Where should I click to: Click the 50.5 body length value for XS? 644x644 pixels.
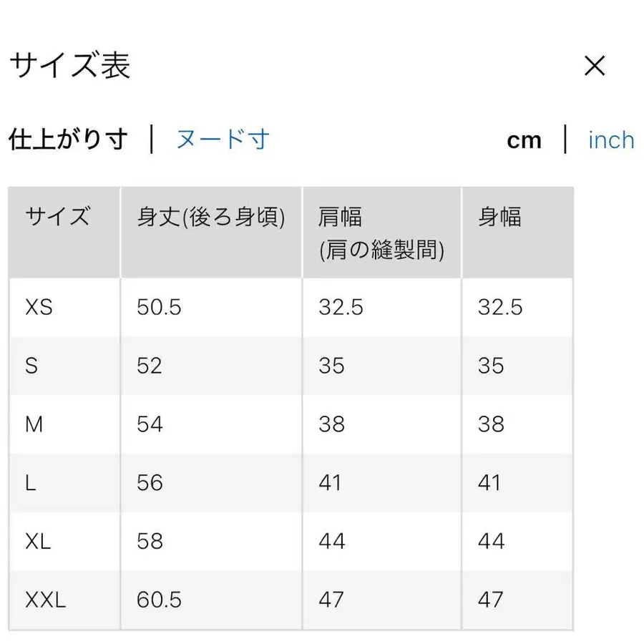click(x=159, y=307)
